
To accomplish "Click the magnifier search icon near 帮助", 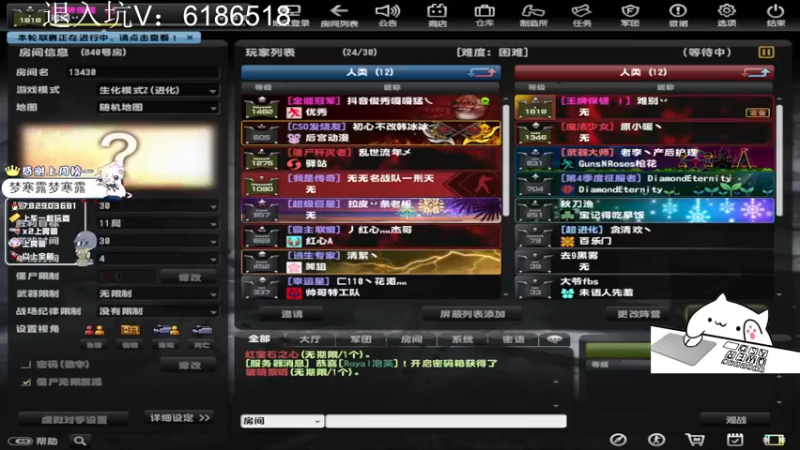I will point(80,441).
